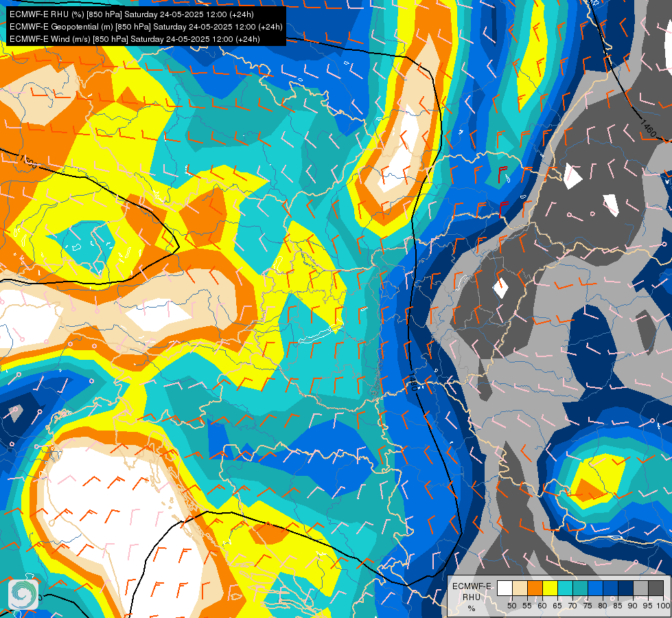Click the legend value 95
This screenshot has height=618, width=672.
648,606
